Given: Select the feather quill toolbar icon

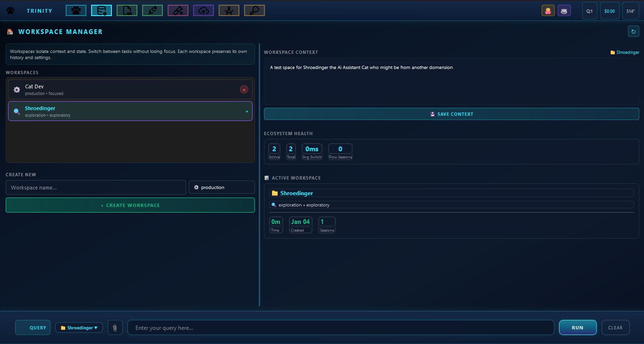Looking at the screenshot, I should pos(152,10).
